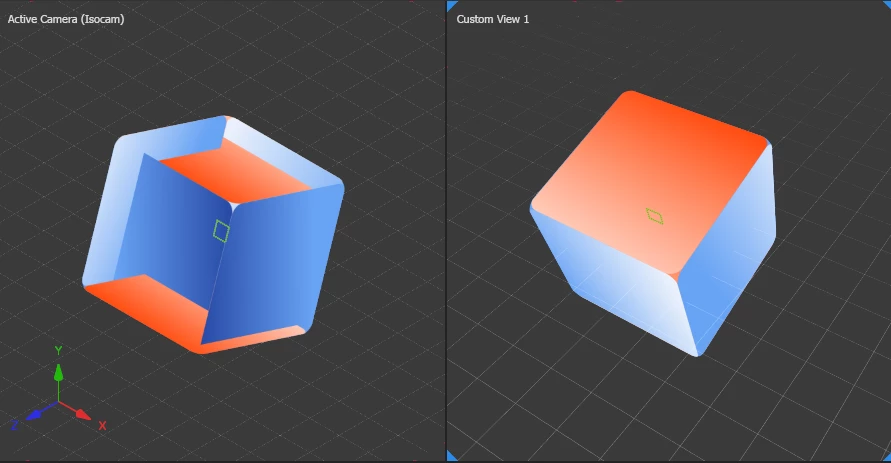Pick the light blue front face in Custom View 1
This screenshot has height=463, width=891.
tap(617, 281)
